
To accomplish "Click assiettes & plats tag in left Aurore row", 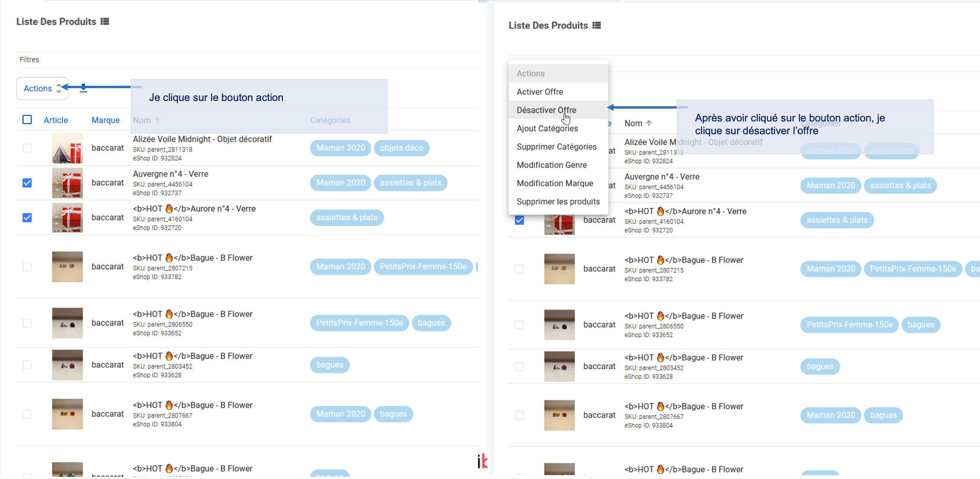I will 347,218.
